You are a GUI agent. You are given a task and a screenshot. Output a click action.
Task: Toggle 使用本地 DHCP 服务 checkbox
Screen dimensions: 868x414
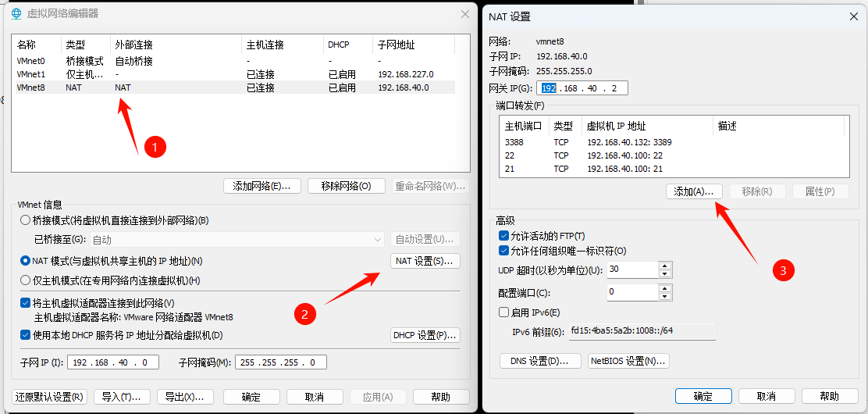26,335
